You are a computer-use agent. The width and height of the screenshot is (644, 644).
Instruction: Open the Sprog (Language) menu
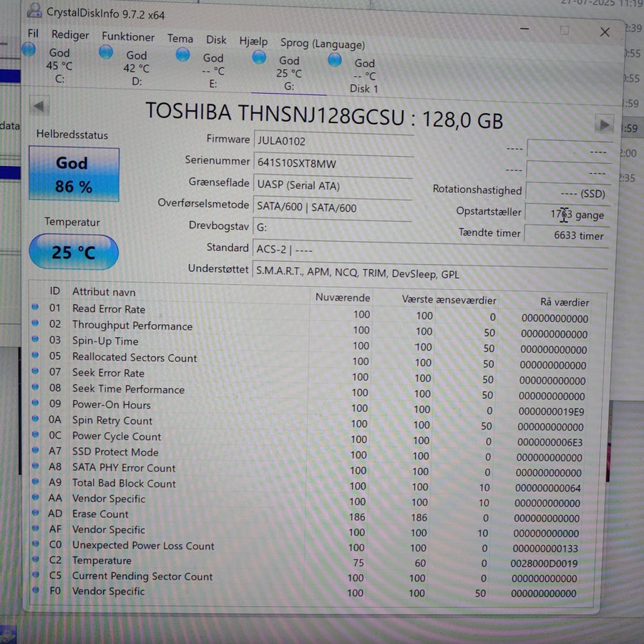pyautogui.click(x=323, y=44)
